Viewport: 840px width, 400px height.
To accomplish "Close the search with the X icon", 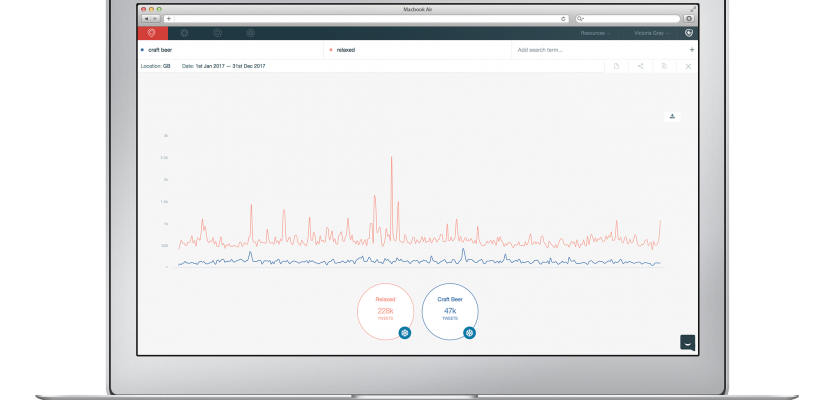I will [688, 66].
